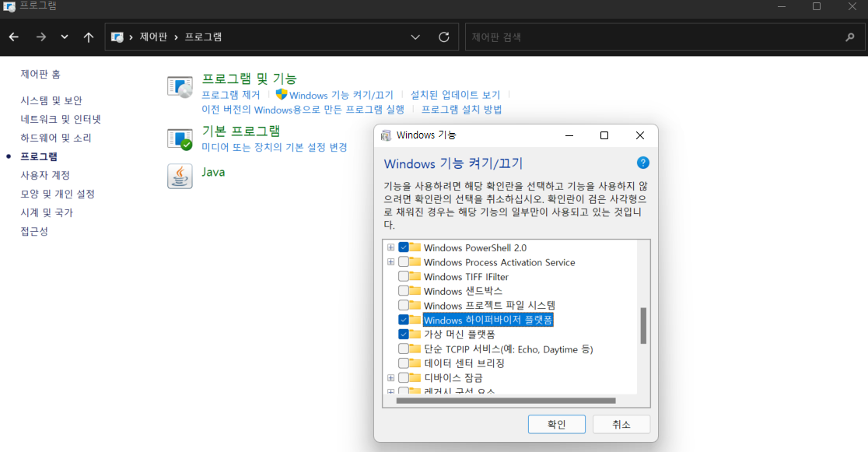
Task: Open help via blue question mark icon
Action: point(642,163)
